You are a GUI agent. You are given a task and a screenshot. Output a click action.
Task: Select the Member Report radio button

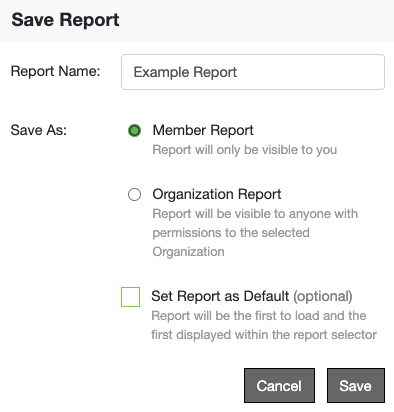[x=134, y=130]
